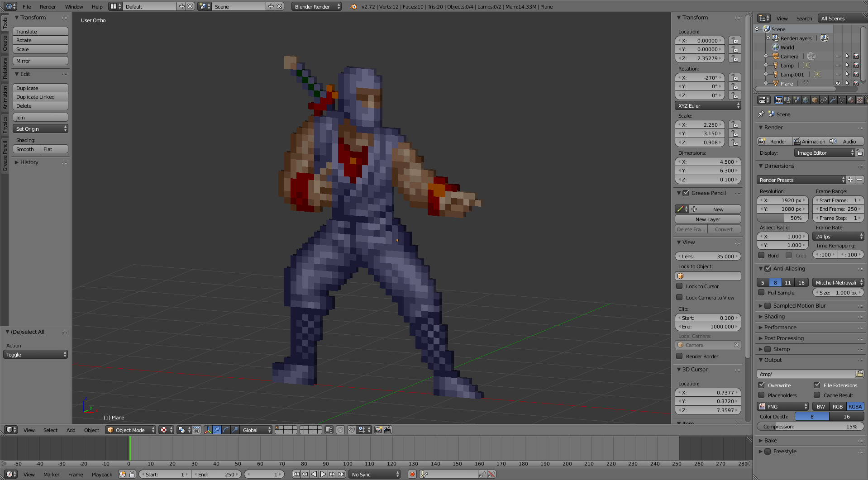Open the Render menu in top bar
868x480 pixels.
tap(48, 6)
